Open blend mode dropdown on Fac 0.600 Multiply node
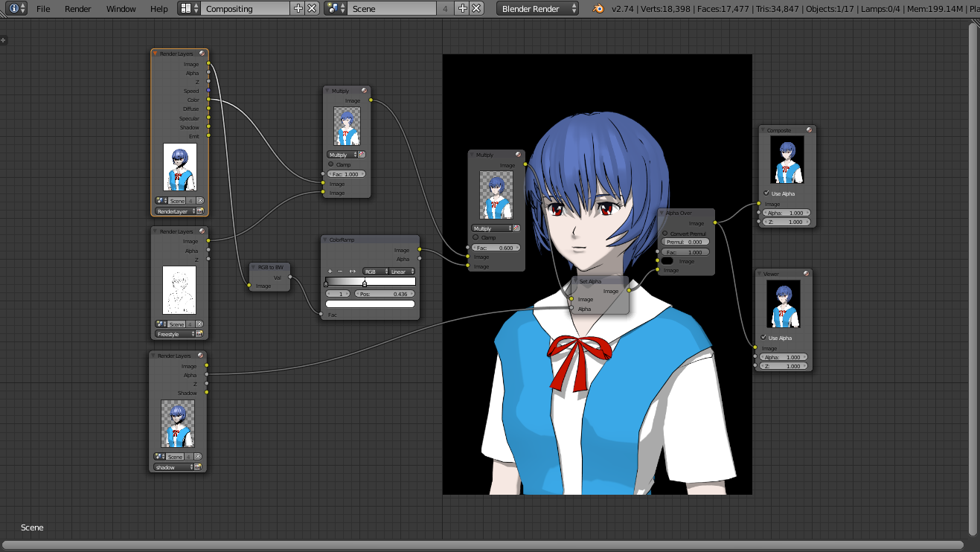The image size is (980, 552). pyautogui.click(x=492, y=228)
